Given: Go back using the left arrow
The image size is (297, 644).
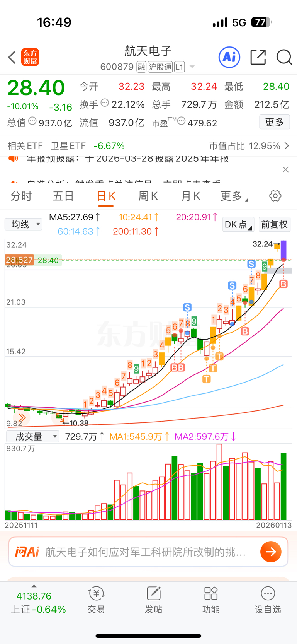Looking at the screenshot, I should (12, 57).
